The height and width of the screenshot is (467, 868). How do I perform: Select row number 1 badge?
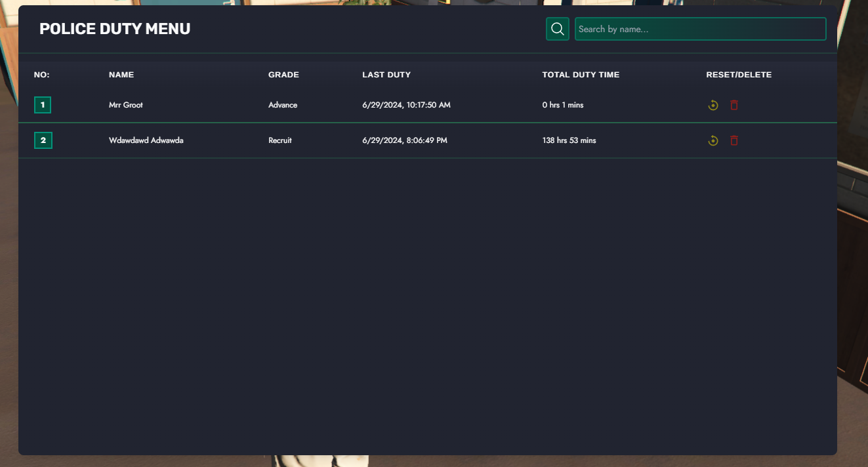[x=43, y=105]
